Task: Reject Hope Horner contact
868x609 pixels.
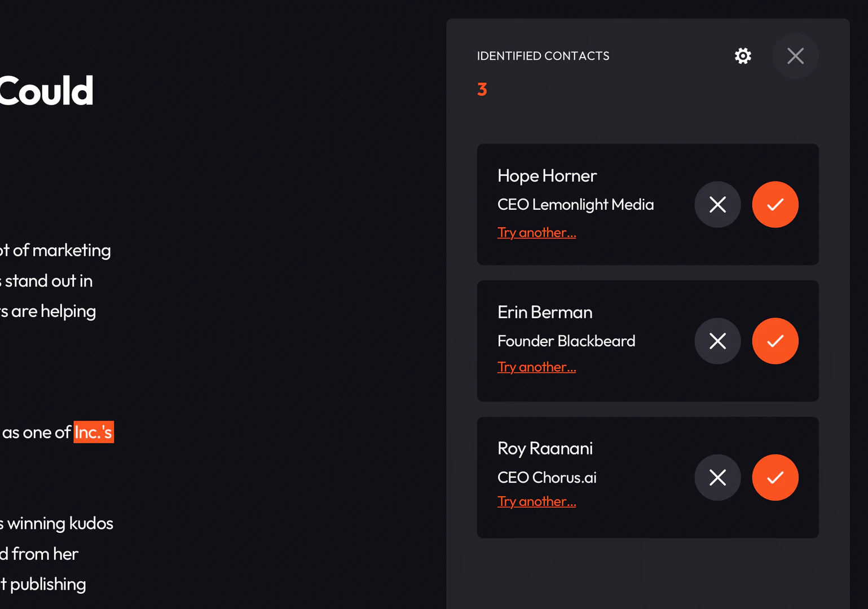Action: [717, 205]
